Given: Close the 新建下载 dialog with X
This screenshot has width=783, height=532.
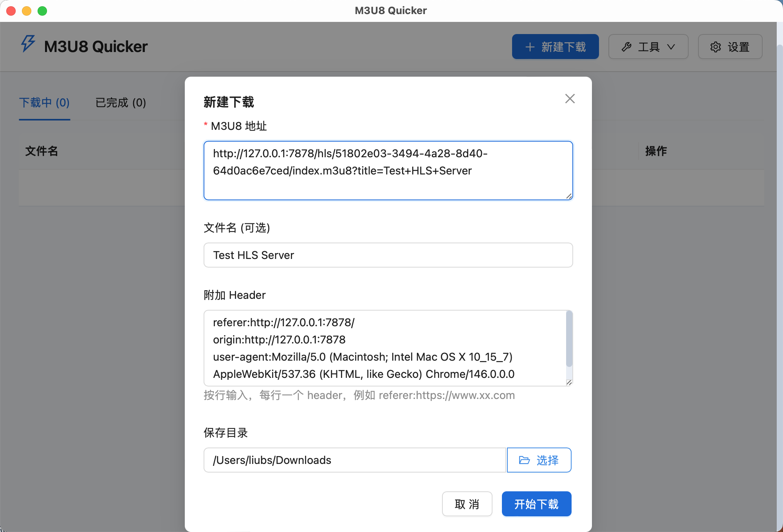Looking at the screenshot, I should pyautogui.click(x=570, y=99).
